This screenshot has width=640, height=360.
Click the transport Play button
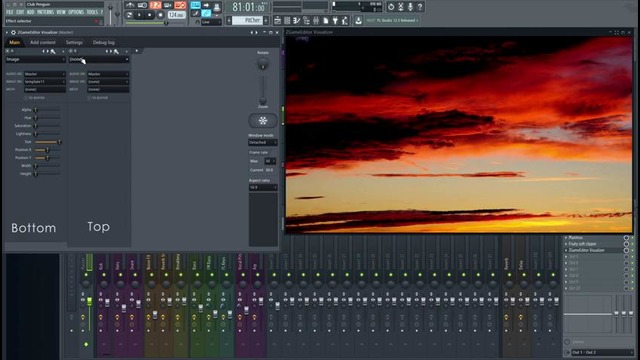coord(139,15)
